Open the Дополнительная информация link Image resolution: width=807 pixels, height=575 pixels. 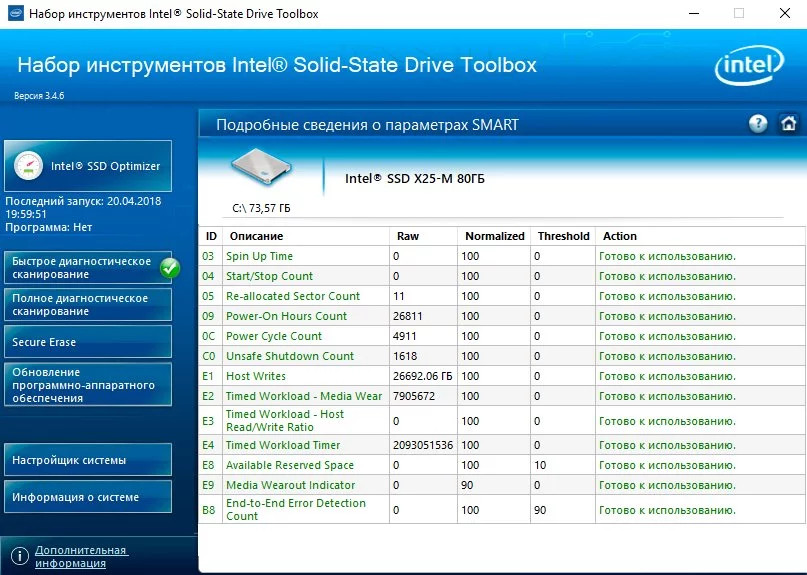pos(81,556)
